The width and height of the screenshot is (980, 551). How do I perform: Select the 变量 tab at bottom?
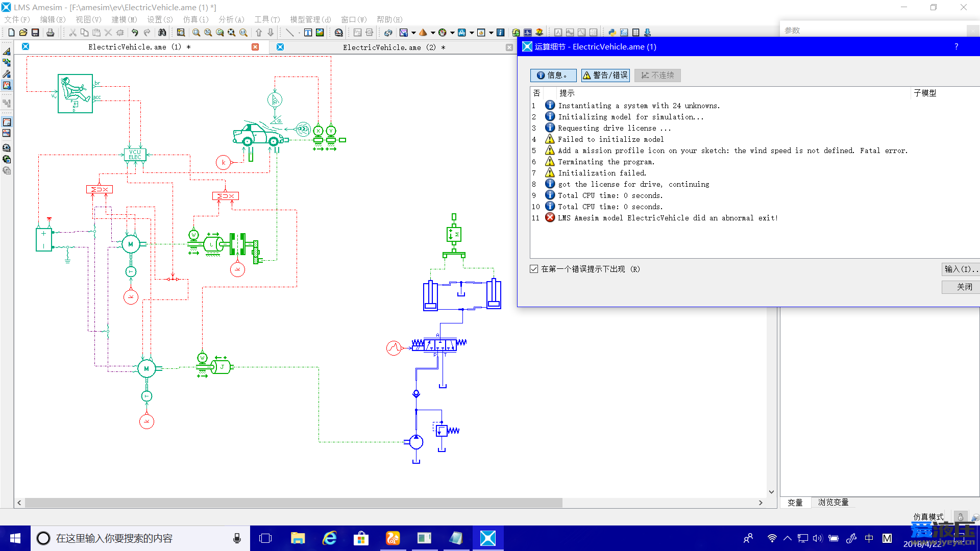point(795,503)
